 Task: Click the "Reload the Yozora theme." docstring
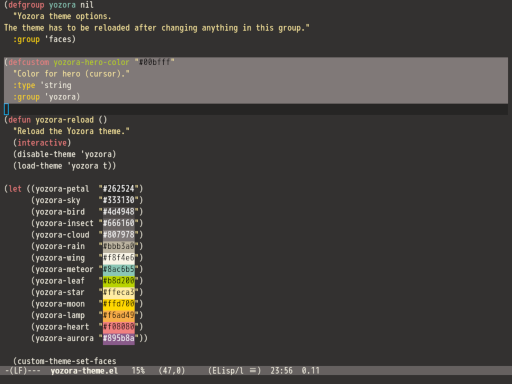(x=71, y=131)
